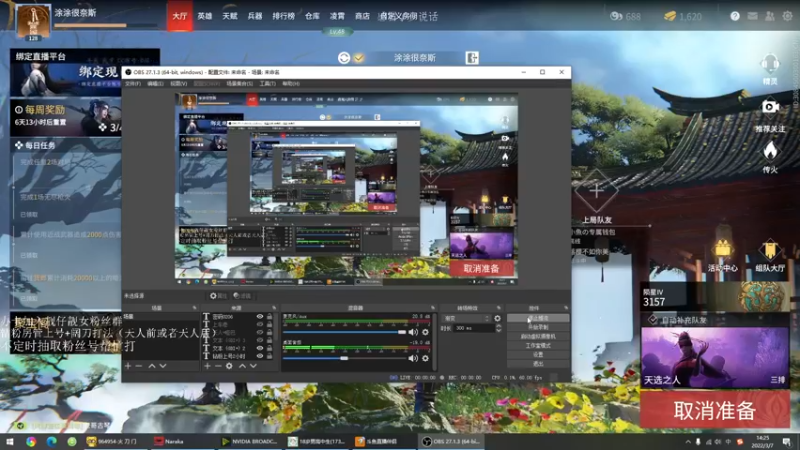Toggle the lock on the last source row
Image resolution: width=800 pixels, height=450 pixels.
pos(269,356)
